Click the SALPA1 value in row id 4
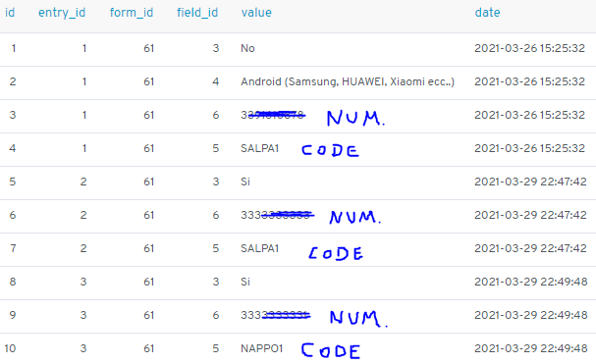Screen dimensions: 596x364 pos(260,148)
